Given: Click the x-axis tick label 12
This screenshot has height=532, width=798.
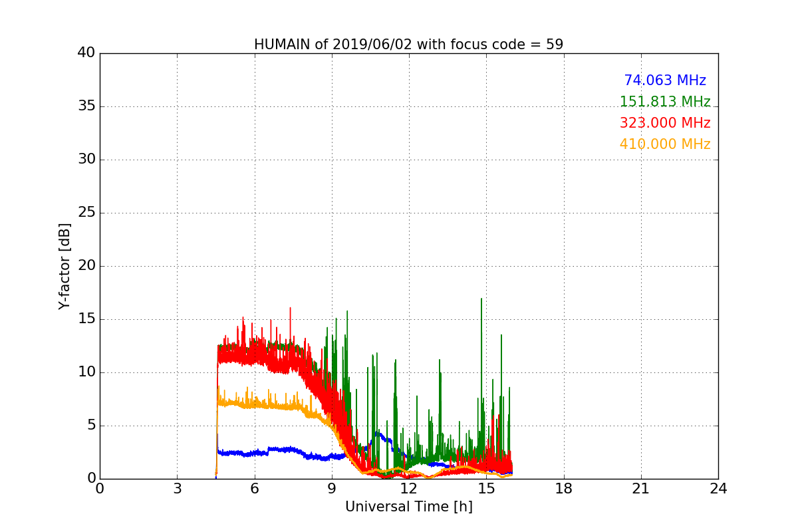Looking at the screenshot, I should (x=409, y=488).
